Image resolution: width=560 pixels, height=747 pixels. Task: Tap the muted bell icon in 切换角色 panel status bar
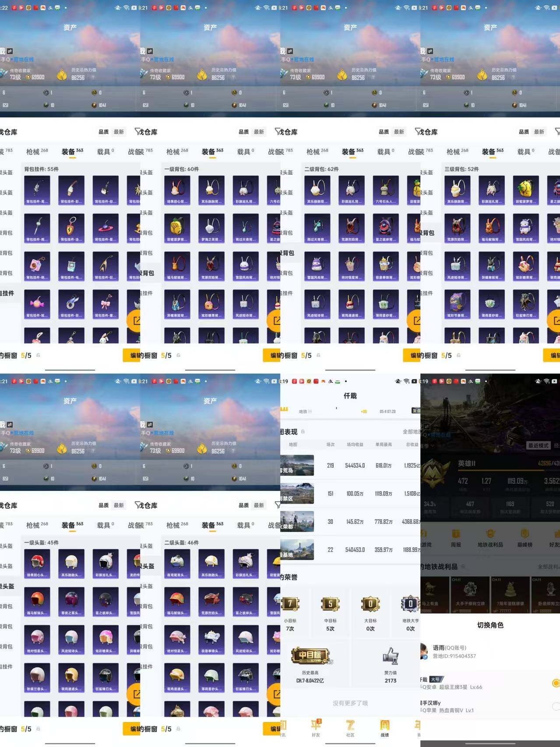[x=539, y=381]
